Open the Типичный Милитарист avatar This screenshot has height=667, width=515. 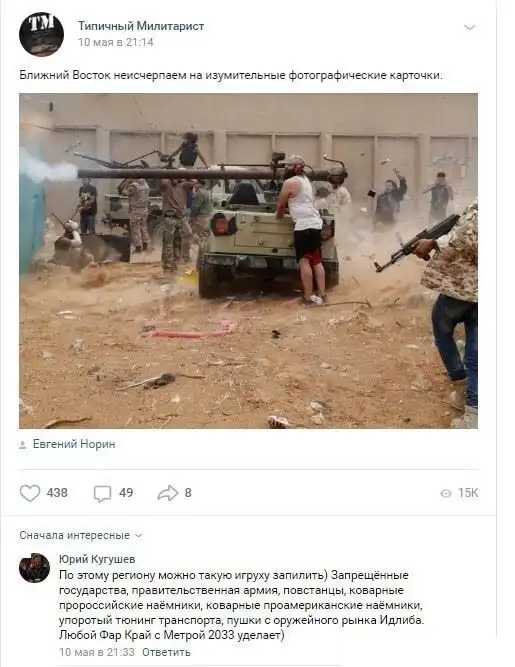(x=41, y=34)
